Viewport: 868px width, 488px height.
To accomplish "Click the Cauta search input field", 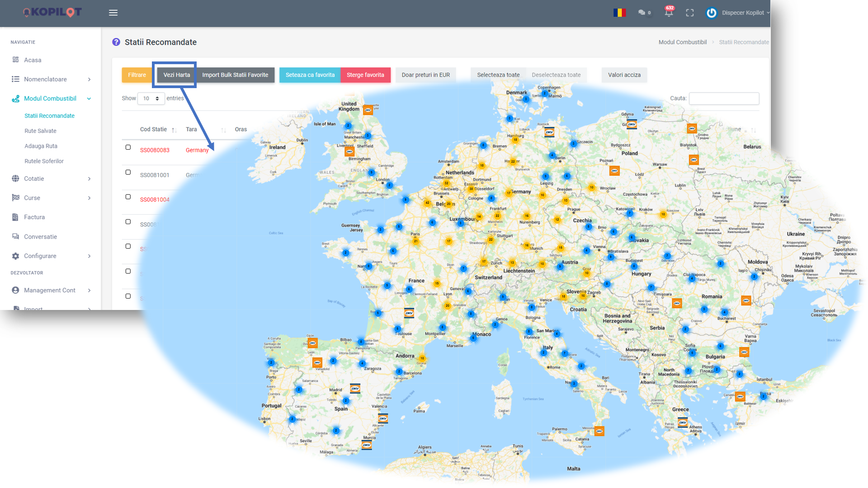I will pos(723,99).
